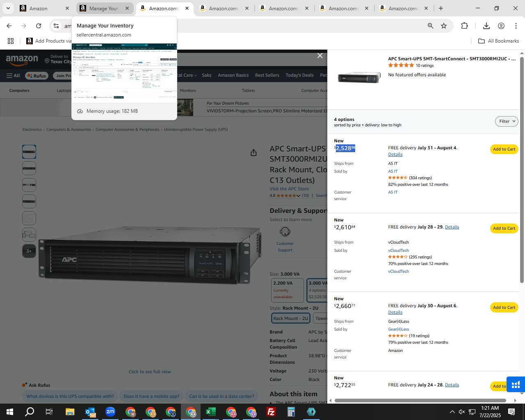
Task: Add the $2,660.71 Gear(4)Less offer to cart
Action: click(504, 308)
